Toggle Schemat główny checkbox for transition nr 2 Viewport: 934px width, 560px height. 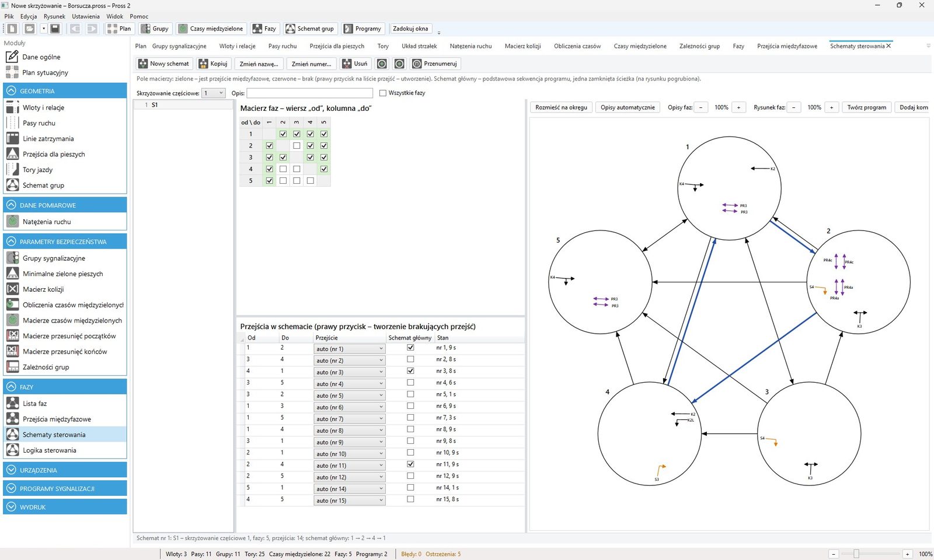pyautogui.click(x=410, y=359)
